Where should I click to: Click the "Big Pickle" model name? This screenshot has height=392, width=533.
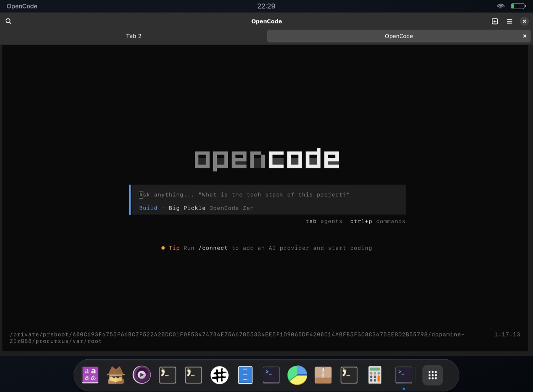(187, 208)
